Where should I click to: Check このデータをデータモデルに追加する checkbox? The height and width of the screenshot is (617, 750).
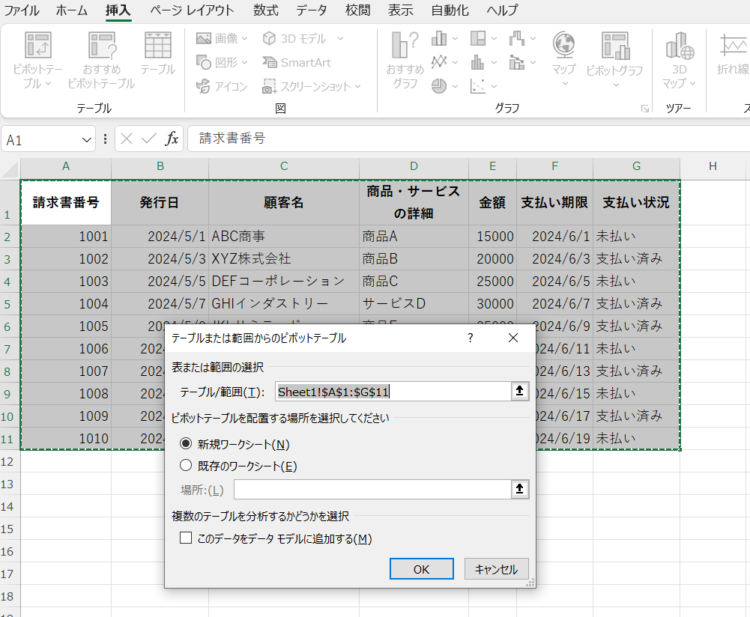pyautogui.click(x=185, y=538)
